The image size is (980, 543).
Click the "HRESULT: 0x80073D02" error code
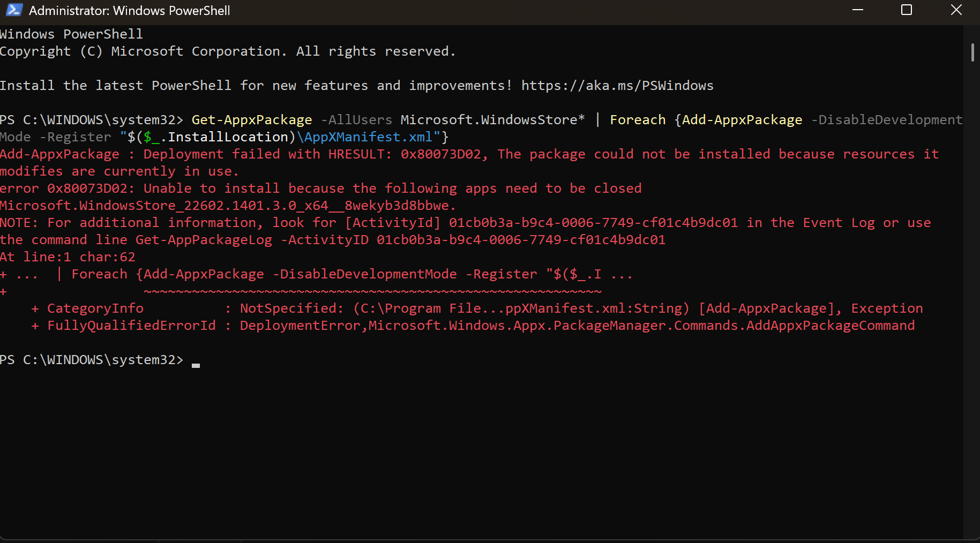(x=405, y=154)
